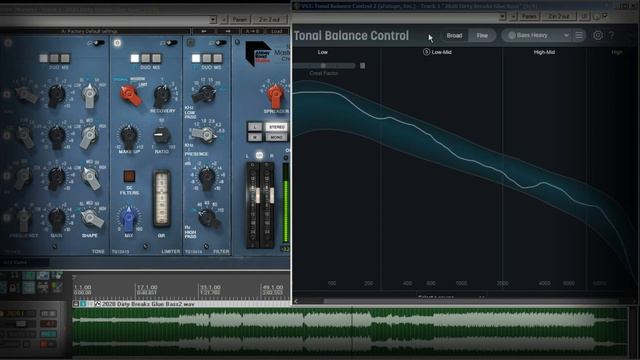Select first mode button in Filter section

(x=196, y=58)
